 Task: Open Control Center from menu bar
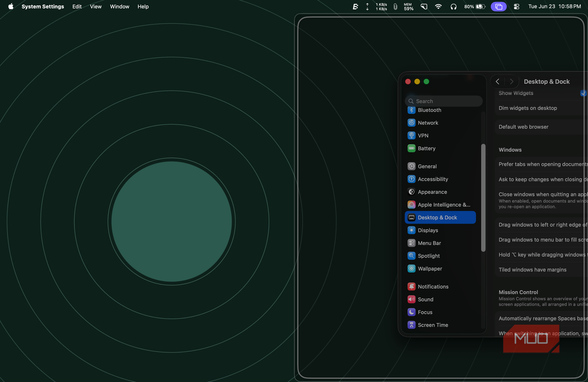point(516,7)
